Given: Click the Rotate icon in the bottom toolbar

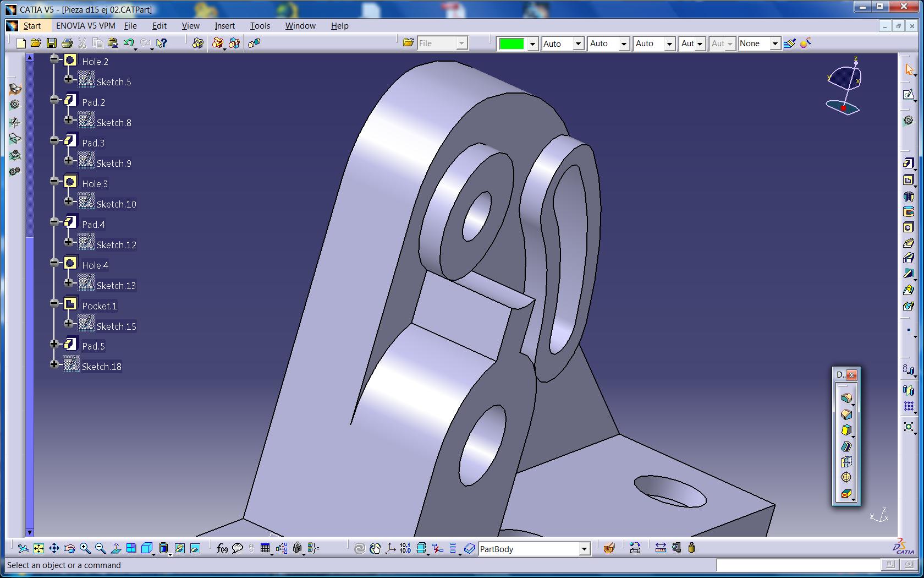Looking at the screenshot, I should [69, 548].
